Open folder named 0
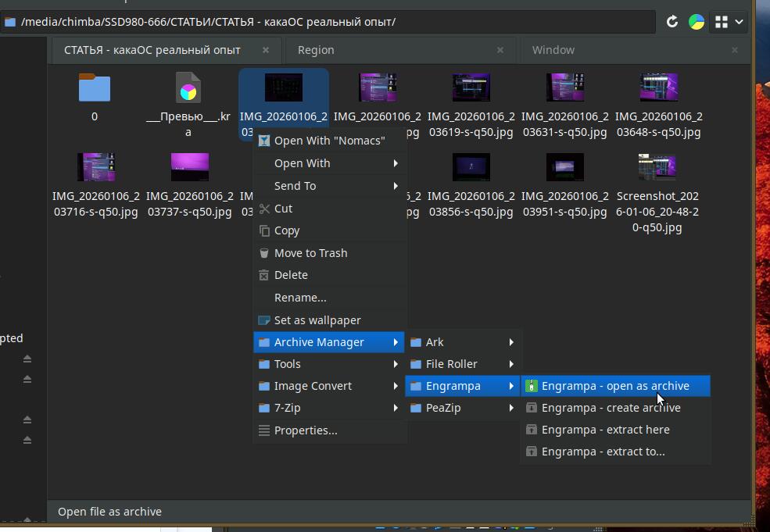Viewport: 770px width, 532px height. (x=95, y=88)
